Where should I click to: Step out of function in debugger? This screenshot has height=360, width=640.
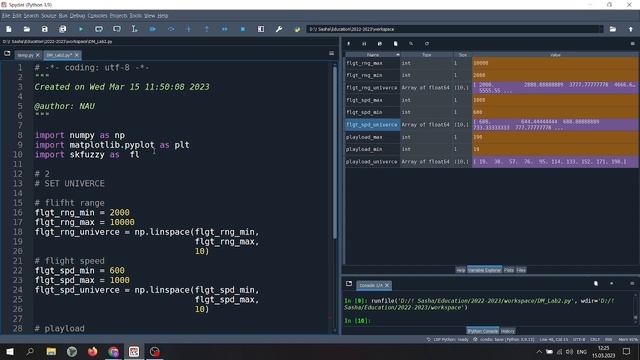click(x=207, y=29)
